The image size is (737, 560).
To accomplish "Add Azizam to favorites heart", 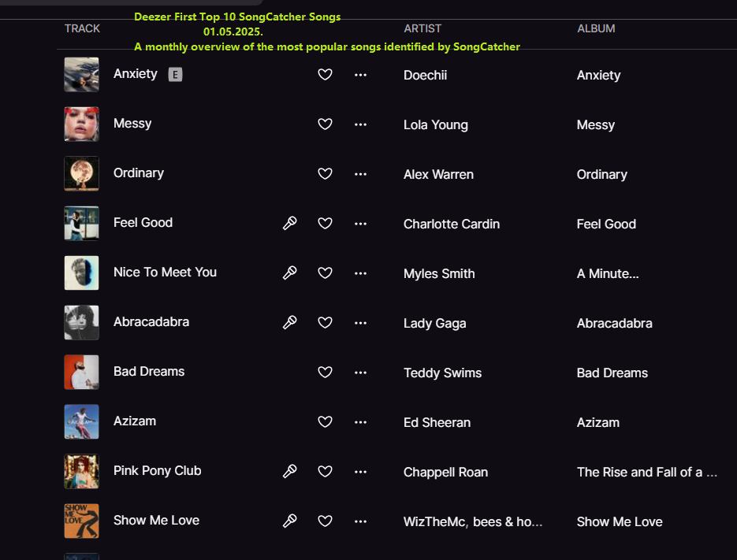I will pyautogui.click(x=325, y=422).
